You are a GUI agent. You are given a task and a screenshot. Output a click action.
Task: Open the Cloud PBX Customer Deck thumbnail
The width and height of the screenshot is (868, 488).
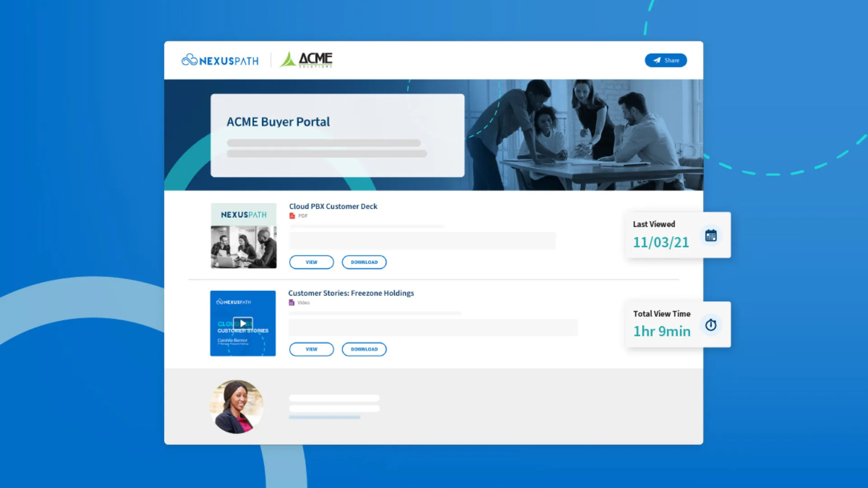tap(244, 235)
